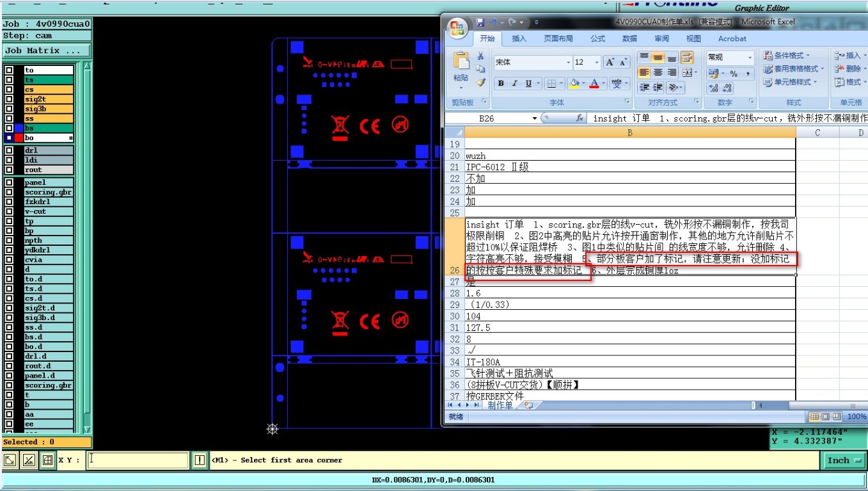
Task: Click the center text horizontally button
Action: [x=658, y=72]
